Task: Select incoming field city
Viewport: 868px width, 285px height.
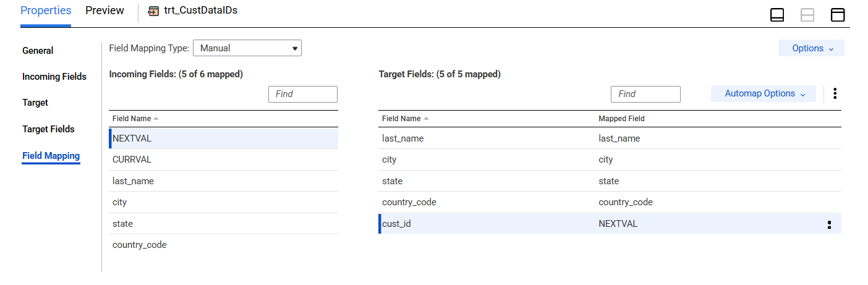Action: pos(224,202)
